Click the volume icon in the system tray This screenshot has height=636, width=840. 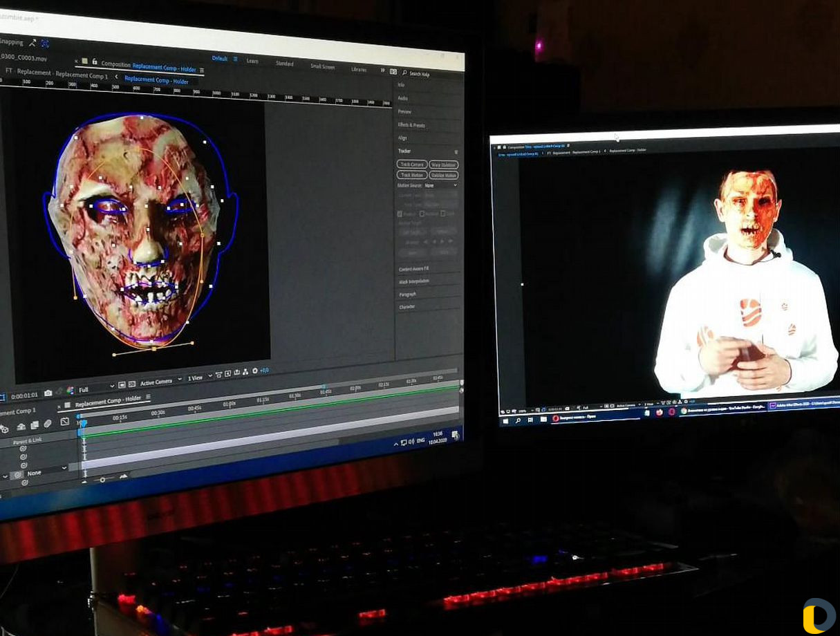tap(412, 441)
